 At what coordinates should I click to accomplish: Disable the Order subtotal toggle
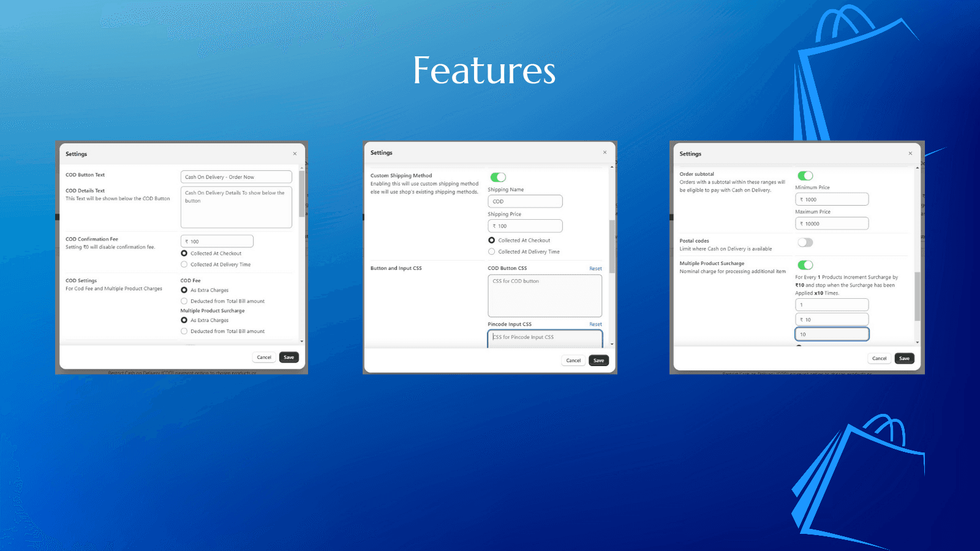(x=805, y=176)
